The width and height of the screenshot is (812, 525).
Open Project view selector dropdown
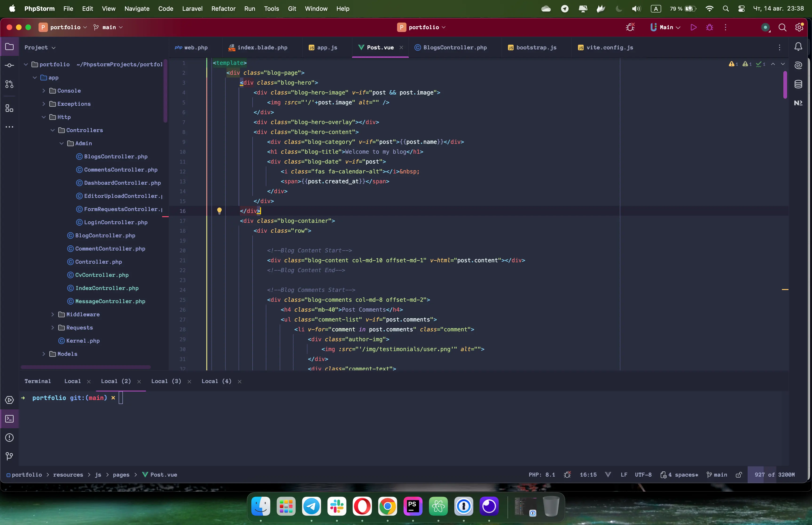[x=40, y=47]
